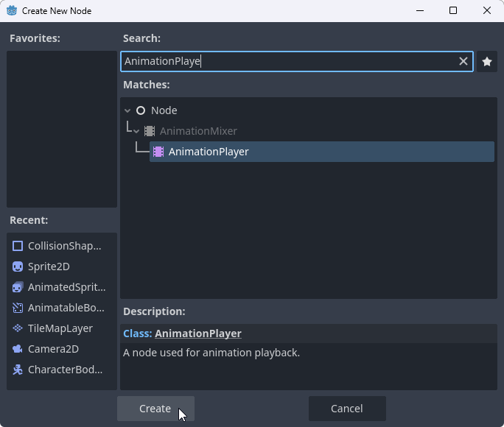Click the Godot logo in title bar
This screenshot has height=427, width=504.
12,11
